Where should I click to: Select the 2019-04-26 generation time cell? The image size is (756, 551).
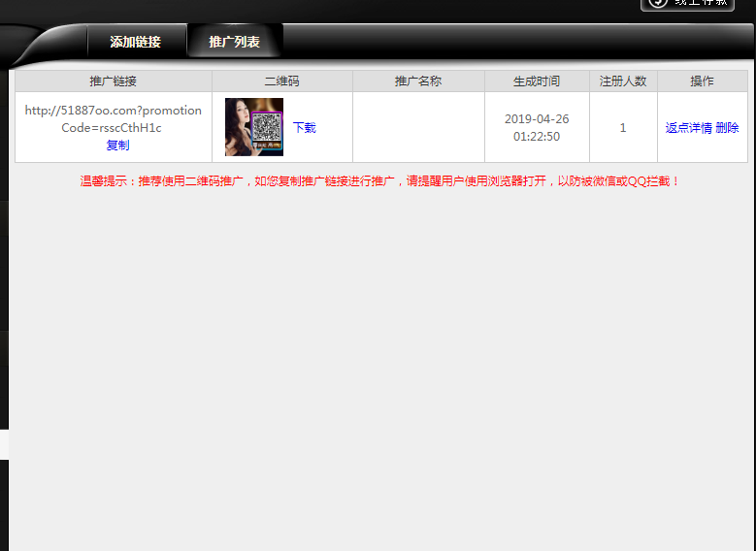tap(537, 127)
